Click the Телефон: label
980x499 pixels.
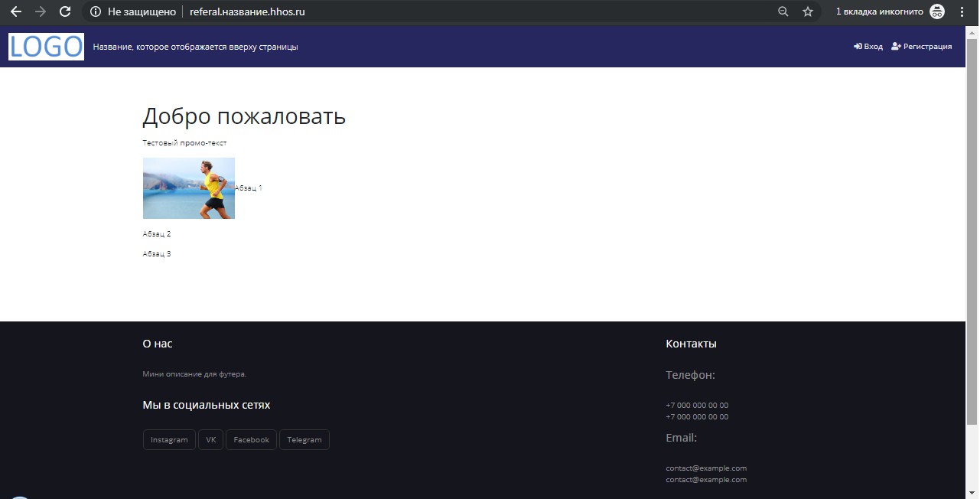pyautogui.click(x=690, y=375)
